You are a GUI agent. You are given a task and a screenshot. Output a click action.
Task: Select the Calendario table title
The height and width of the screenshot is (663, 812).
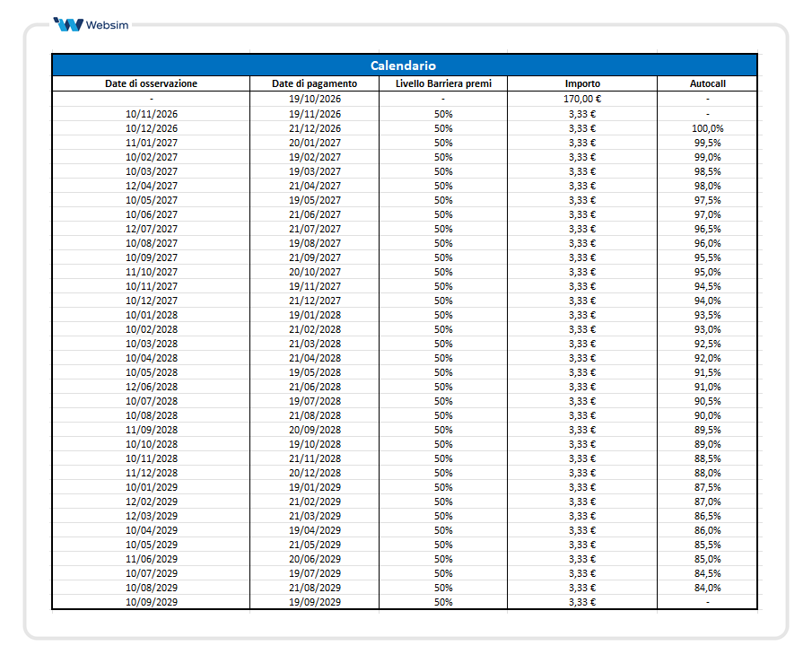tap(403, 65)
